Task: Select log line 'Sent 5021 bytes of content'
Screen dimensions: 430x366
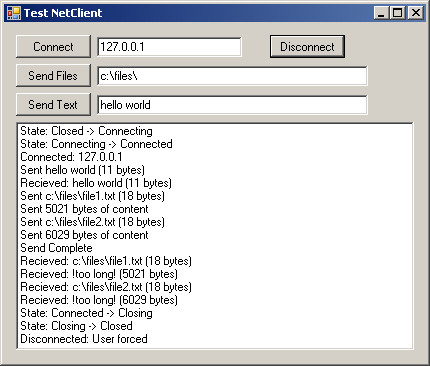Action: (x=84, y=209)
